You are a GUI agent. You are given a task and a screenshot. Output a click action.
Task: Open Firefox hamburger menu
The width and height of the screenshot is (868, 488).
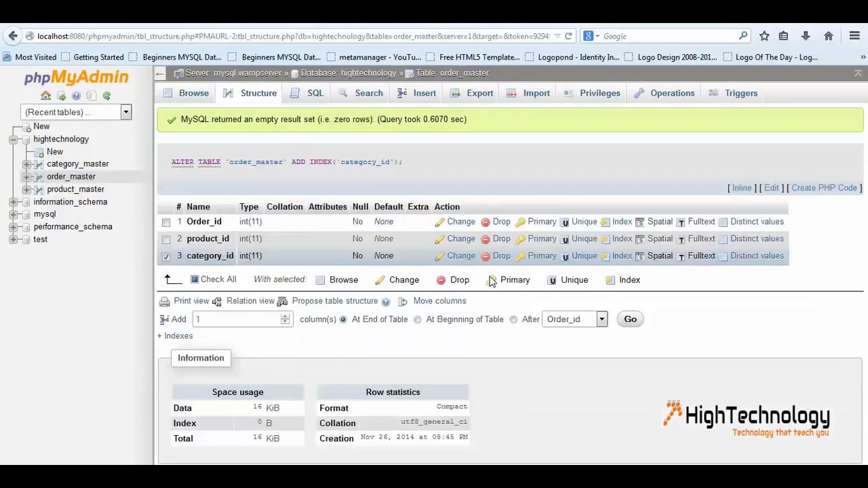[854, 36]
